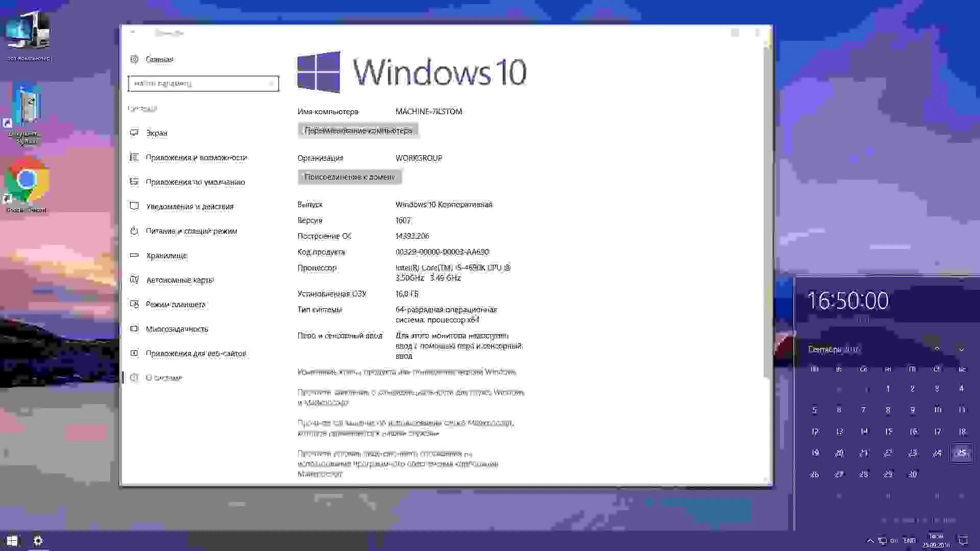
Task: Open Tablet mode settings
Action: coord(176,304)
